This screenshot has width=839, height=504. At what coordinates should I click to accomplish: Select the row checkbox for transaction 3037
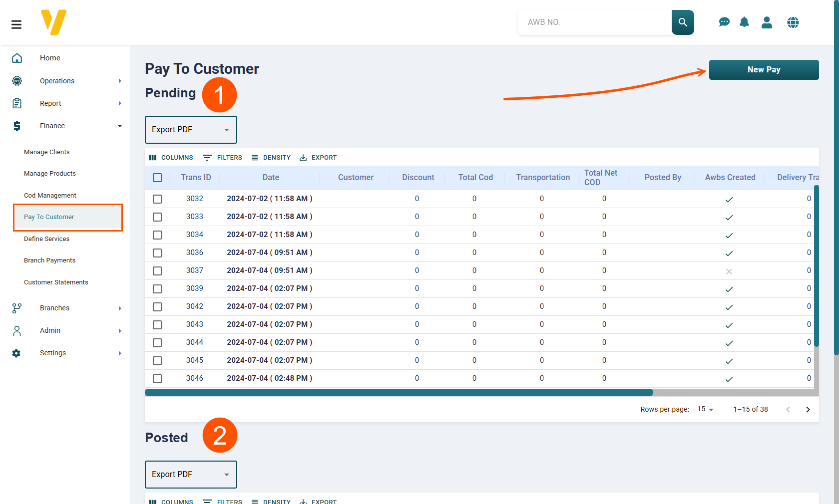pyautogui.click(x=157, y=271)
